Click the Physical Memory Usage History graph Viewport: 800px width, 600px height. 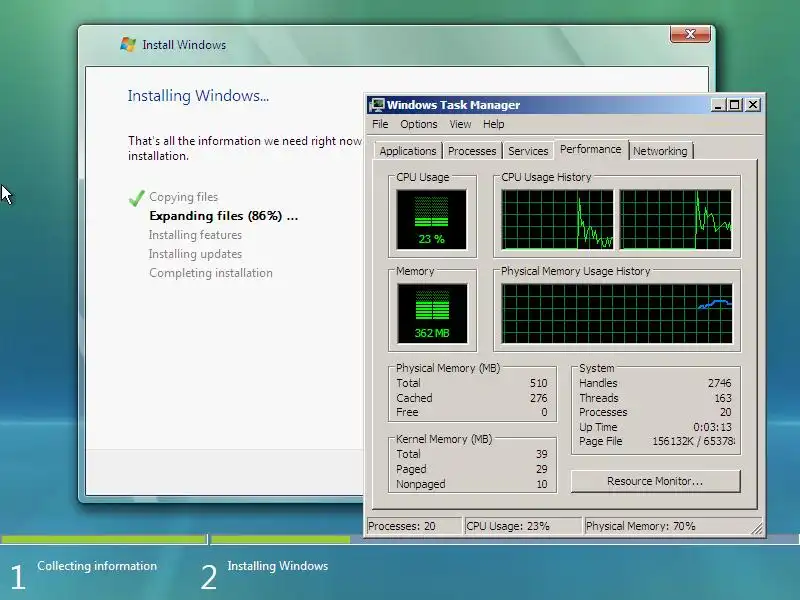point(617,314)
